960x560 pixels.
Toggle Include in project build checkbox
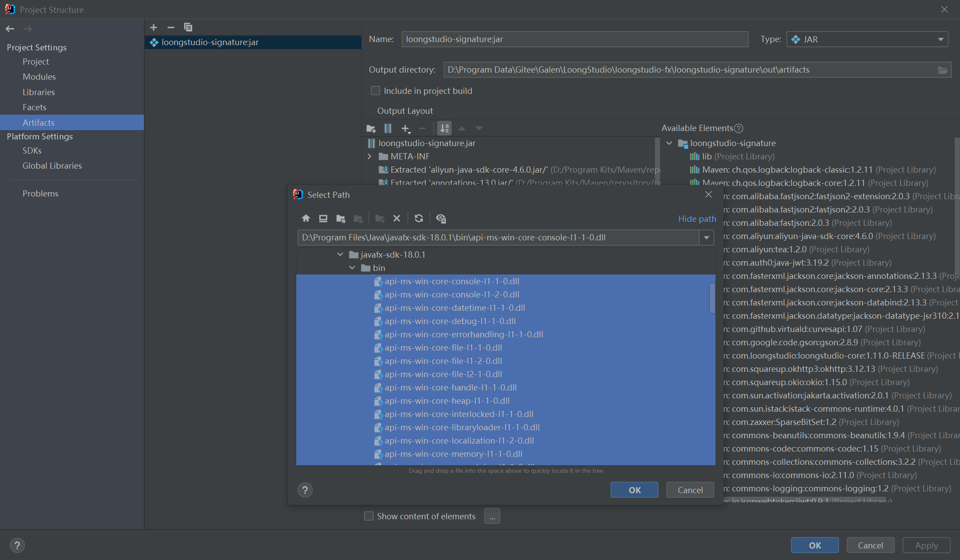[x=375, y=91]
